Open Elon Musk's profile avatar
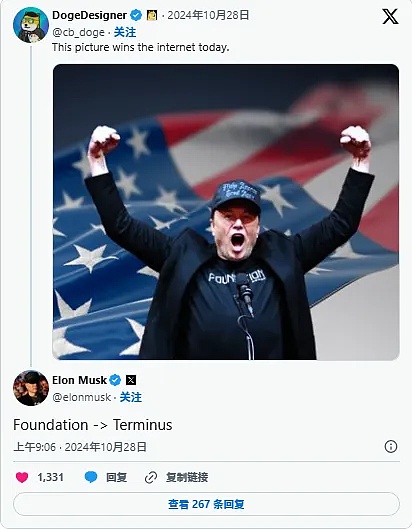Screen dimensions: 412x529 31,388
